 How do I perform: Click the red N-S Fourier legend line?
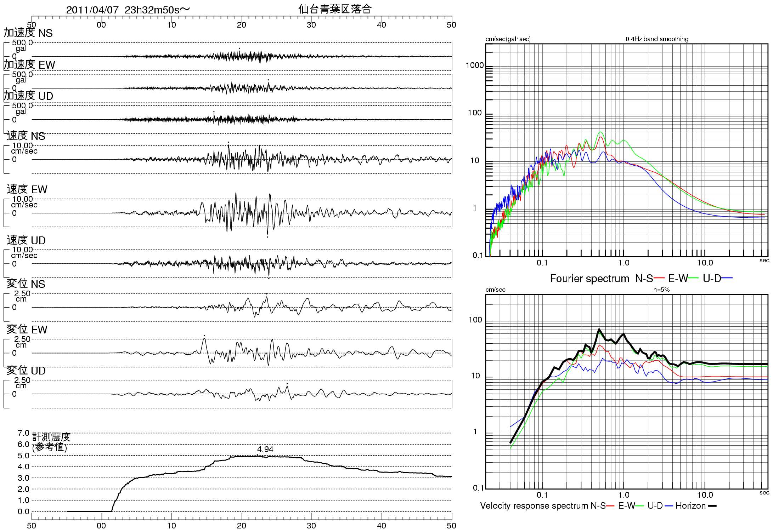click(659, 278)
